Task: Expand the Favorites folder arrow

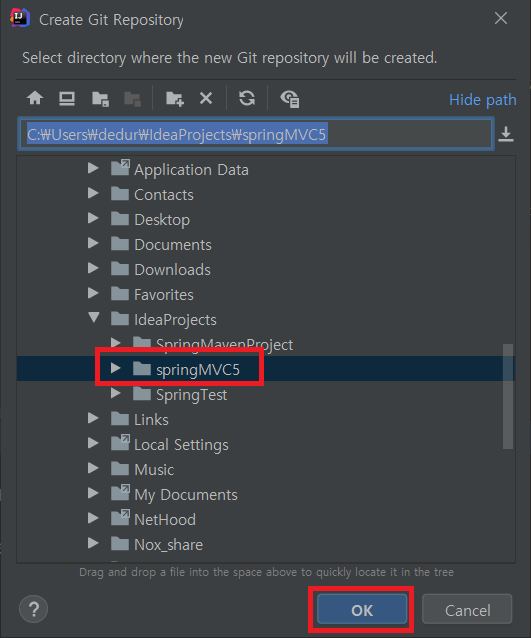Action: pos(93,293)
